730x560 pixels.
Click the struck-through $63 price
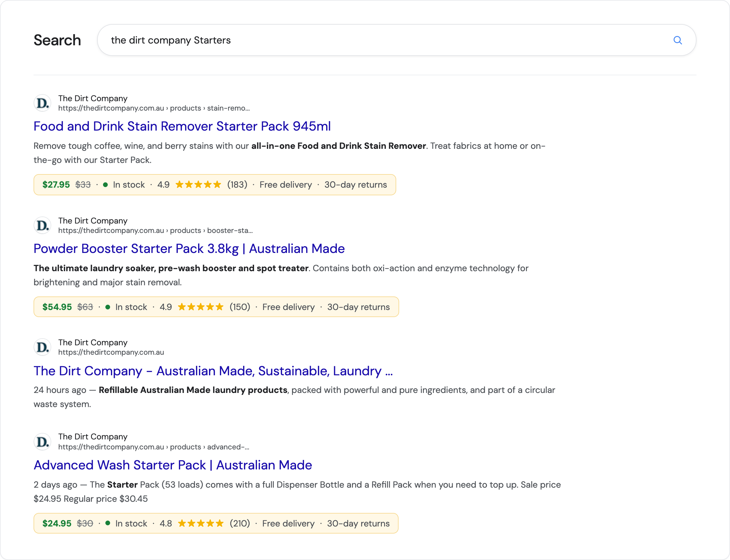click(85, 307)
